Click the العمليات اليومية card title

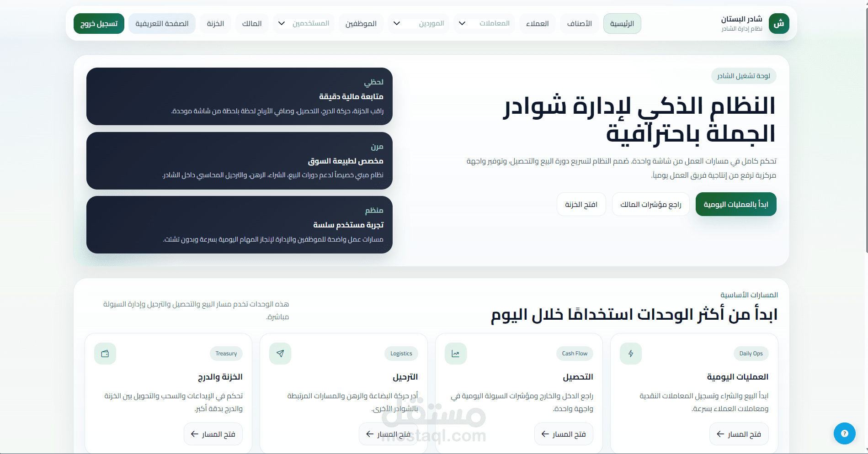point(738,377)
